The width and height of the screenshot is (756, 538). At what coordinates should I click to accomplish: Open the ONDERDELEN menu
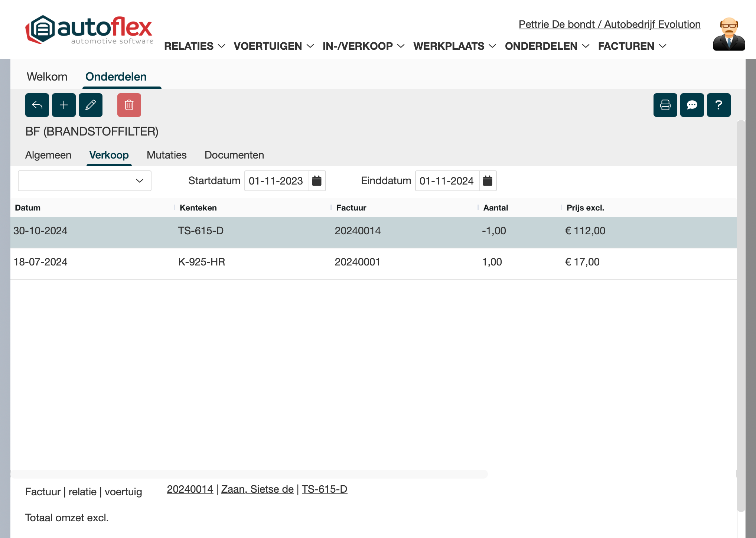coord(547,46)
